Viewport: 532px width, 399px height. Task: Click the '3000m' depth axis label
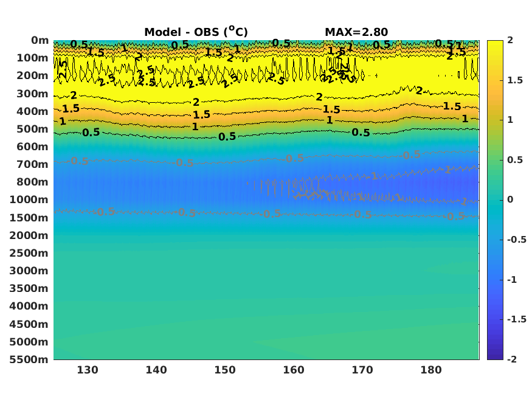pyautogui.click(x=29, y=271)
